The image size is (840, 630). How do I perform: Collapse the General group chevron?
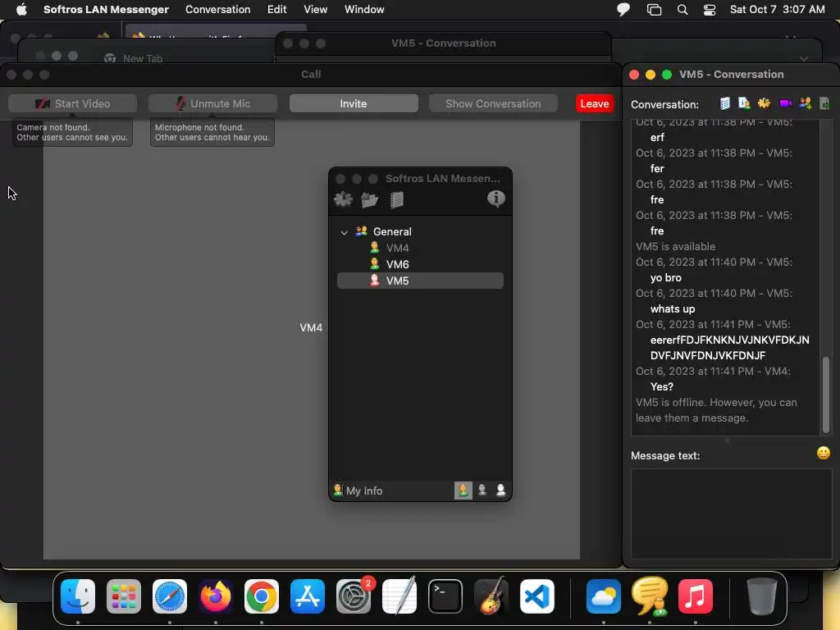[x=344, y=232]
